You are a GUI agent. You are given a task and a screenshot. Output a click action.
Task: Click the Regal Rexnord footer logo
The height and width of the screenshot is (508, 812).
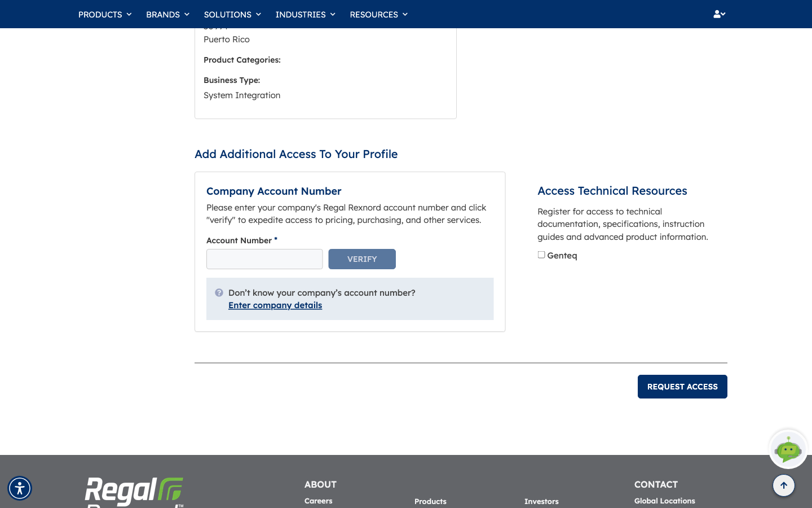tap(134, 492)
